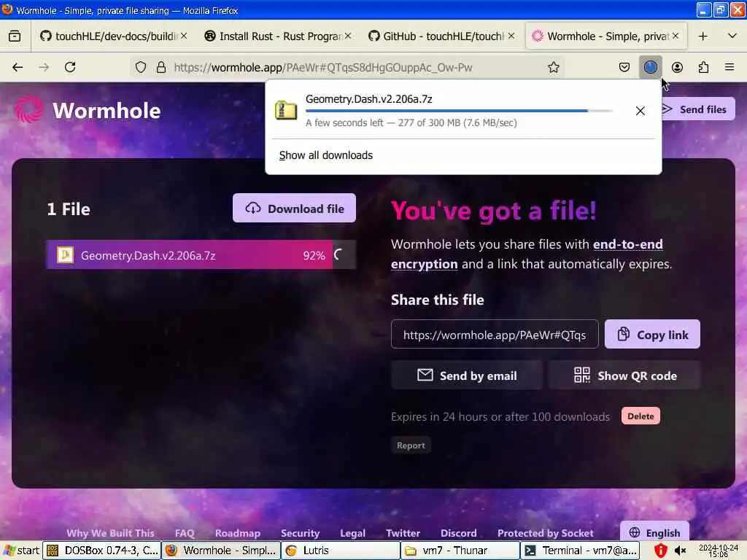The width and height of the screenshot is (747, 560).
Task: Open the Roadmap footer link
Action: click(x=238, y=533)
